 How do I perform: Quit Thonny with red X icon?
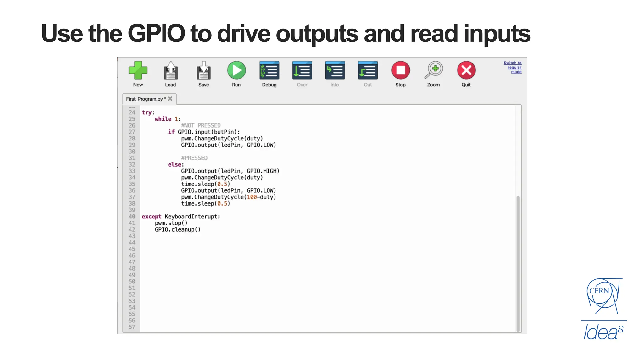[x=466, y=70]
